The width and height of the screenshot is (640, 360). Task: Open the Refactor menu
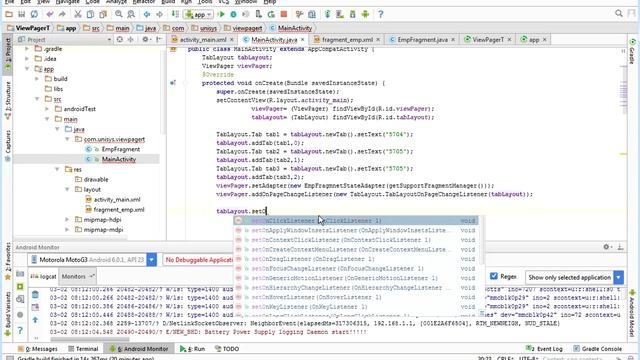pos(144,2)
